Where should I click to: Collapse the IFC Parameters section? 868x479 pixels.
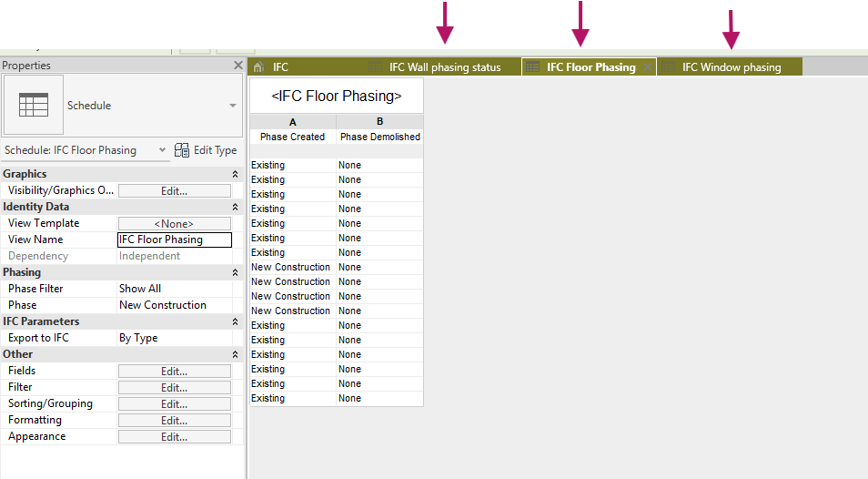click(x=237, y=321)
